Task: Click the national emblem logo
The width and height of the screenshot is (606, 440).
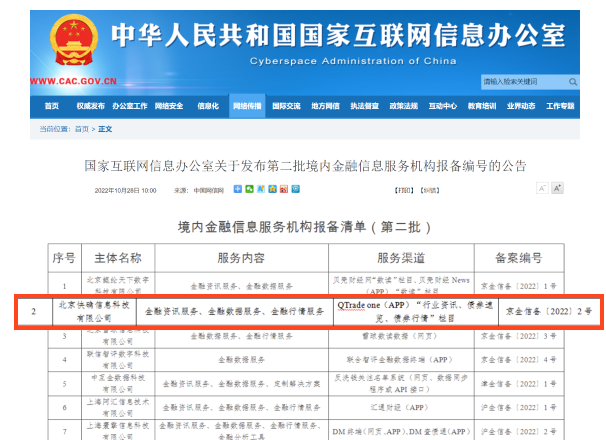Action: 74,40
